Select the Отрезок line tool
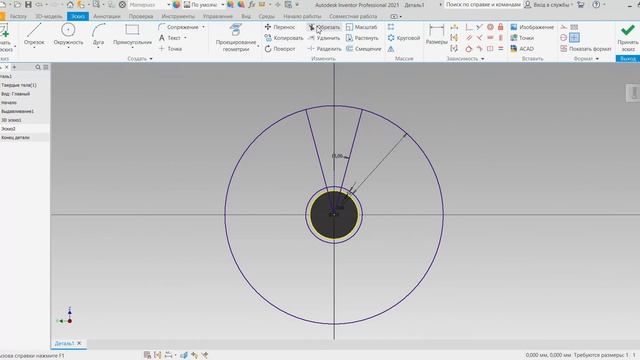The height and width of the screenshot is (360, 640). click(34, 34)
